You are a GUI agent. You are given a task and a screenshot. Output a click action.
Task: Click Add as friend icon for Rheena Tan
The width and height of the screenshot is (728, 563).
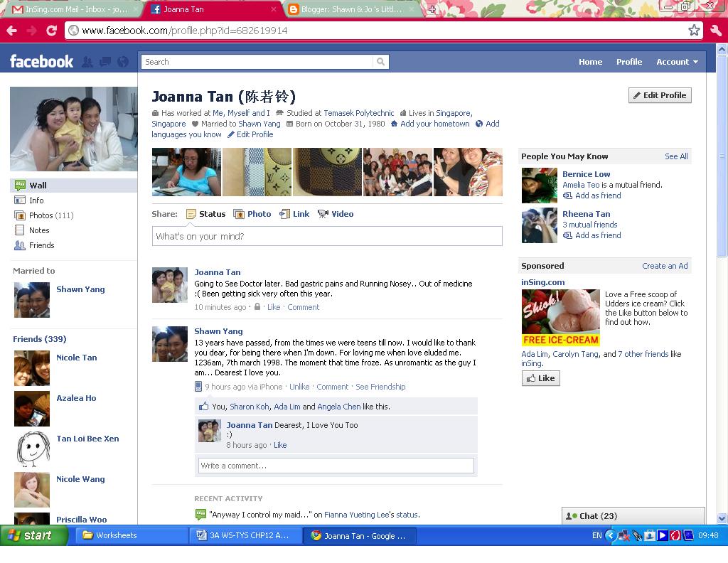pyautogui.click(x=567, y=236)
